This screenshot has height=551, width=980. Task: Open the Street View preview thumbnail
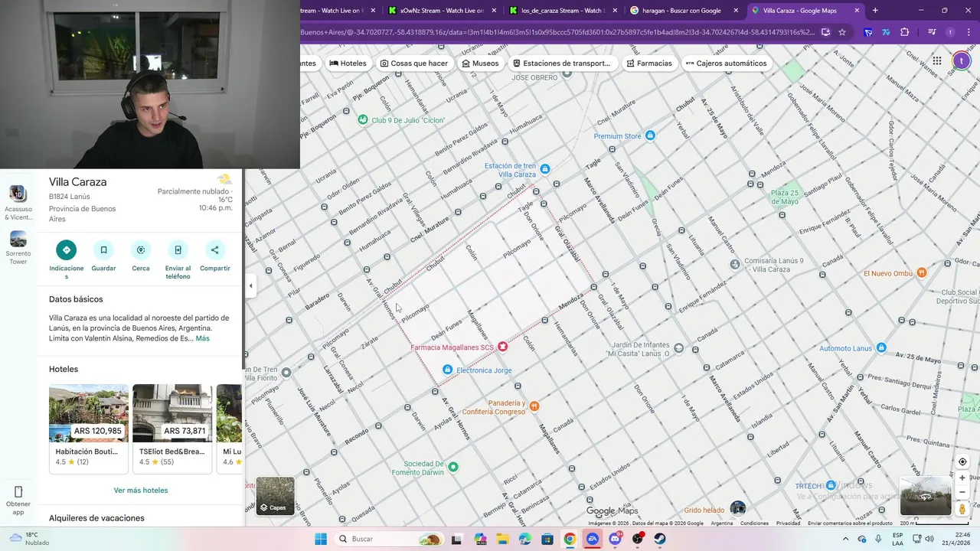[926, 497]
